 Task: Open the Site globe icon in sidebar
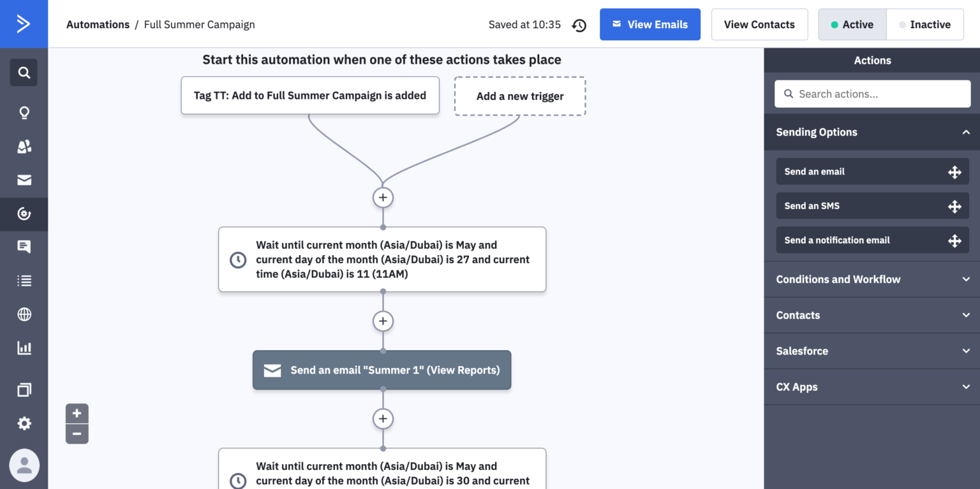point(24,314)
